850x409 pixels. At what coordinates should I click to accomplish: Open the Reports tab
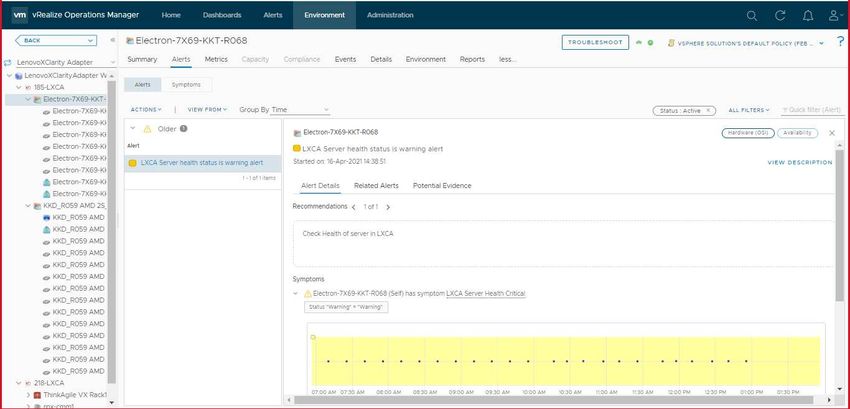coord(472,60)
